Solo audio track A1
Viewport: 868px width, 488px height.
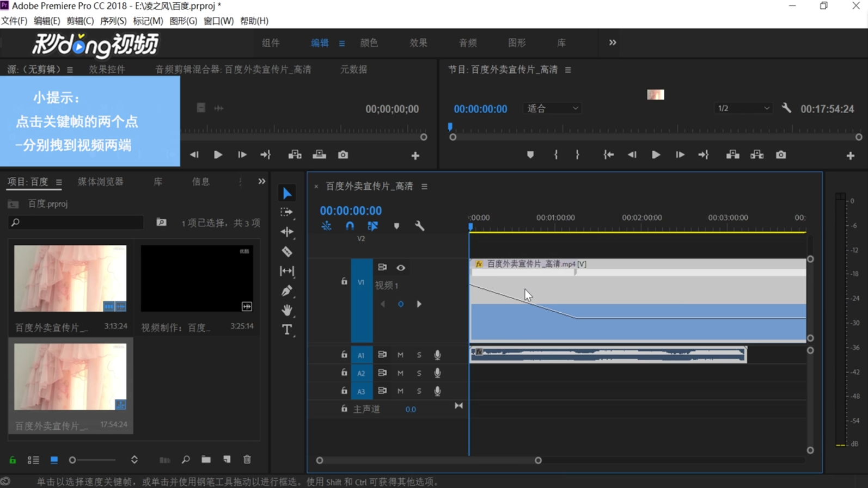click(419, 355)
